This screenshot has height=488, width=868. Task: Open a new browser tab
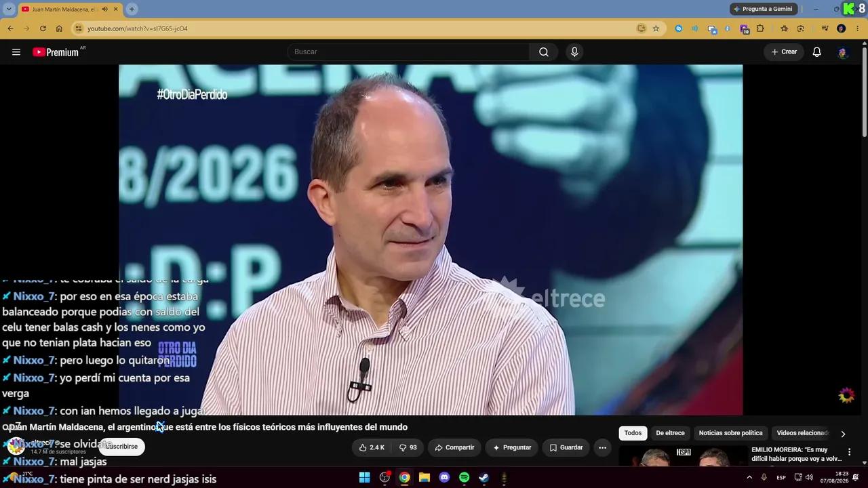click(x=132, y=9)
